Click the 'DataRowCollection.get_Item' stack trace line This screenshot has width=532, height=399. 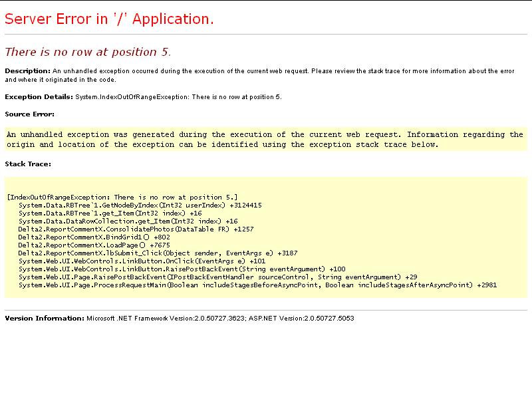tap(128, 221)
